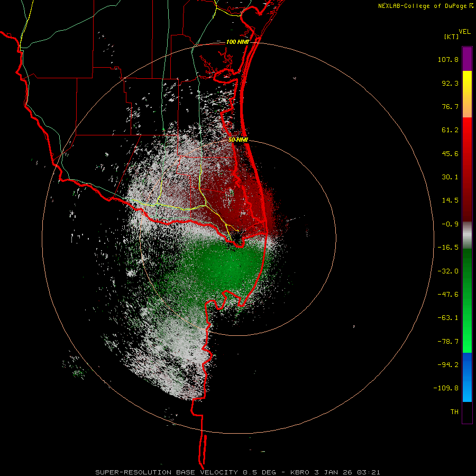Choose the -78.7 legend value
The height and width of the screenshot is (476, 476).
pos(448,342)
